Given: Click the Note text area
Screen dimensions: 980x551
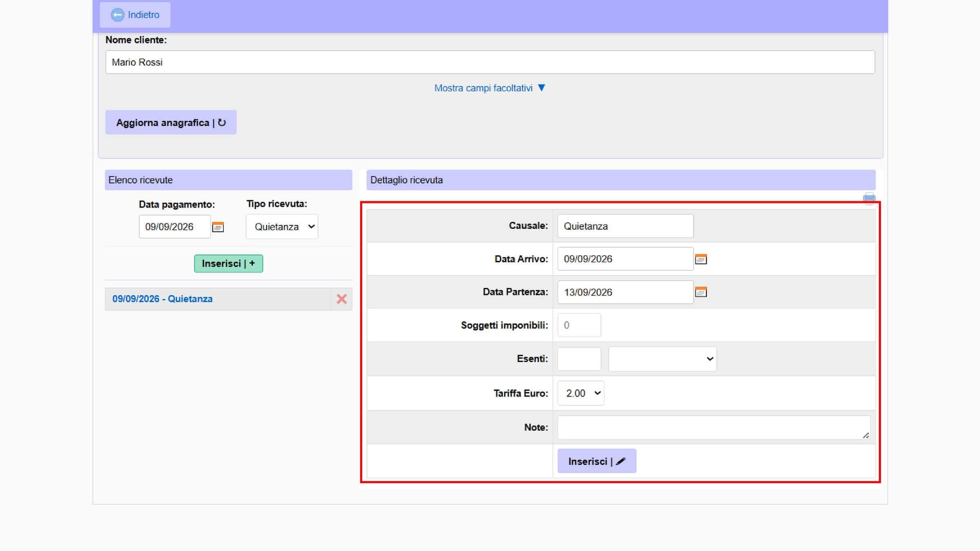Looking at the screenshot, I should [714, 427].
